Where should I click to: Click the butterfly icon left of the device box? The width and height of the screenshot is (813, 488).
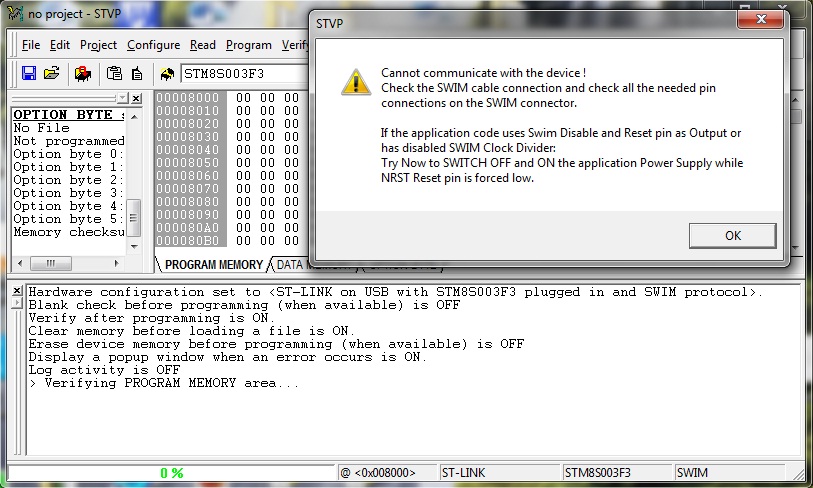coord(167,74)
